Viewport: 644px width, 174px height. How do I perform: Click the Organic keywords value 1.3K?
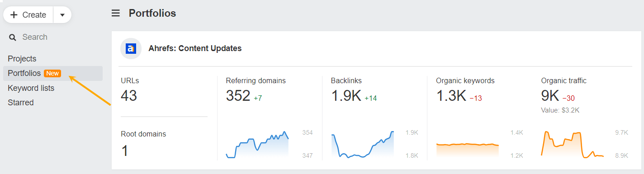451,96
